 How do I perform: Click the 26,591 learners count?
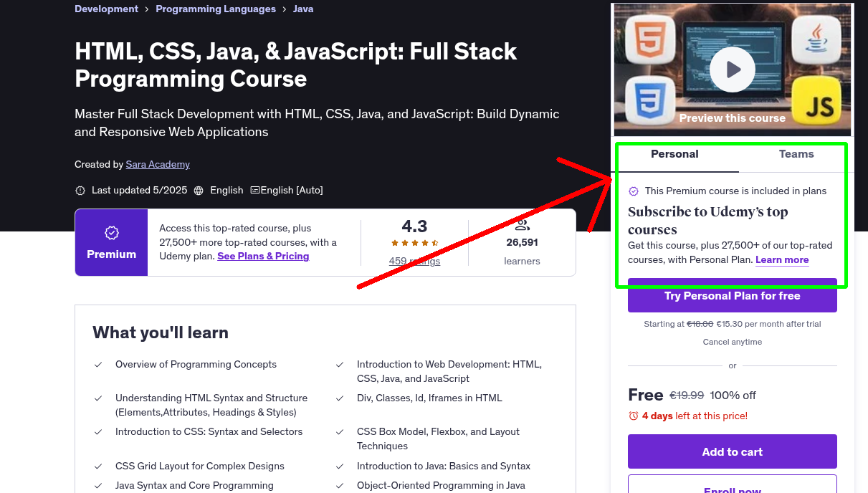(522, 242)
